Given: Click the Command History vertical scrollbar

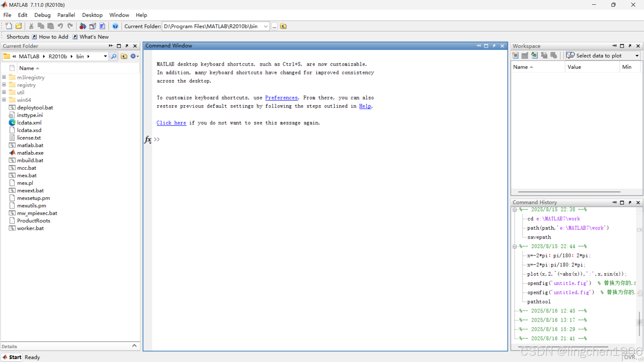Looking at the screenshot, I should tap(639, 323).
